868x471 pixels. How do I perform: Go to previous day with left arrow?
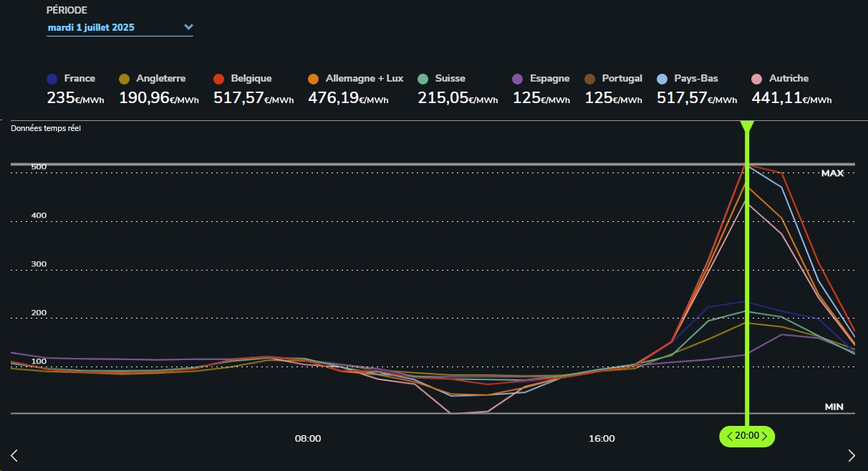[14, 455]
